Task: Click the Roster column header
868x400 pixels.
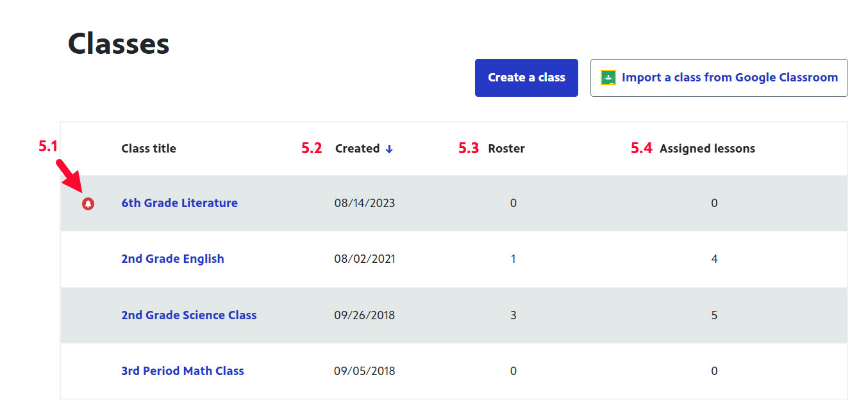Action: point(506,149)
